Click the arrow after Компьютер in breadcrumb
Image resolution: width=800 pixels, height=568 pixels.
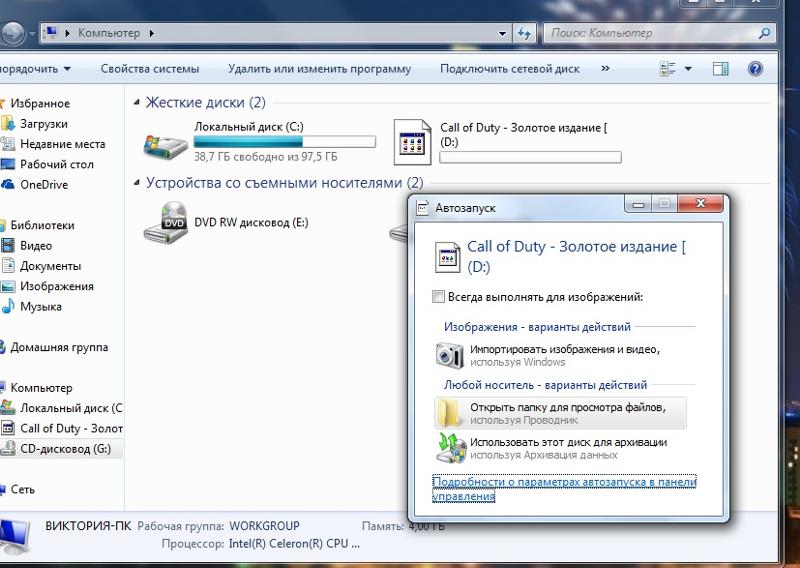click(x=152, y=34)
